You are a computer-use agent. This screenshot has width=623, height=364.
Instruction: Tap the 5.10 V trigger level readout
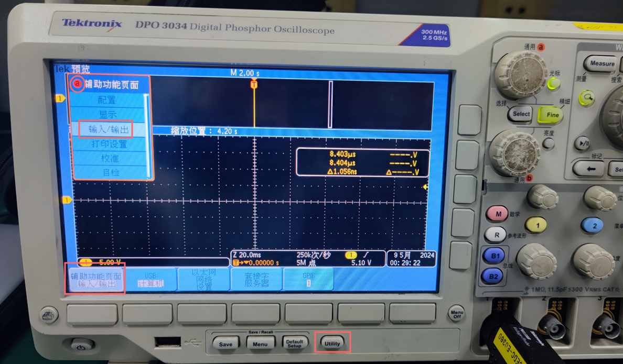pyautogui.click(x=361, y=263)
